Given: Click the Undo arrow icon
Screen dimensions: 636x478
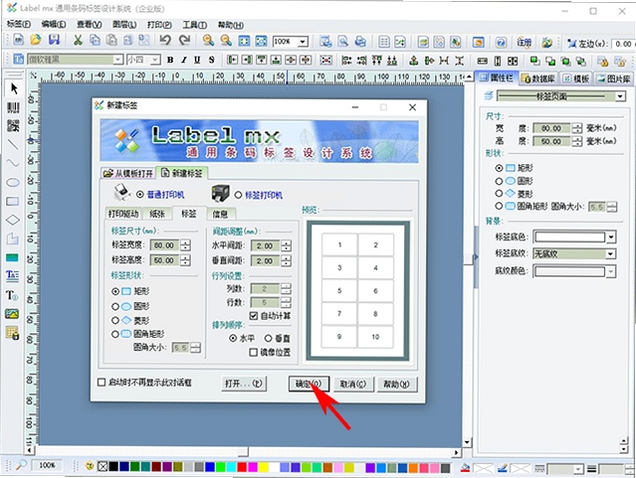Looking at the screenshot, I should point(165,41).
